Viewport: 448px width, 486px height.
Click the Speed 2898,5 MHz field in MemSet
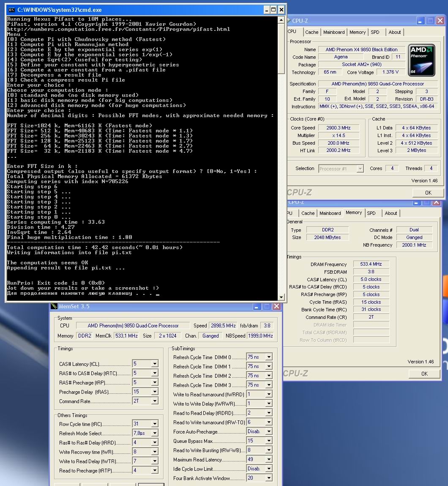click(x=223, y=325)
